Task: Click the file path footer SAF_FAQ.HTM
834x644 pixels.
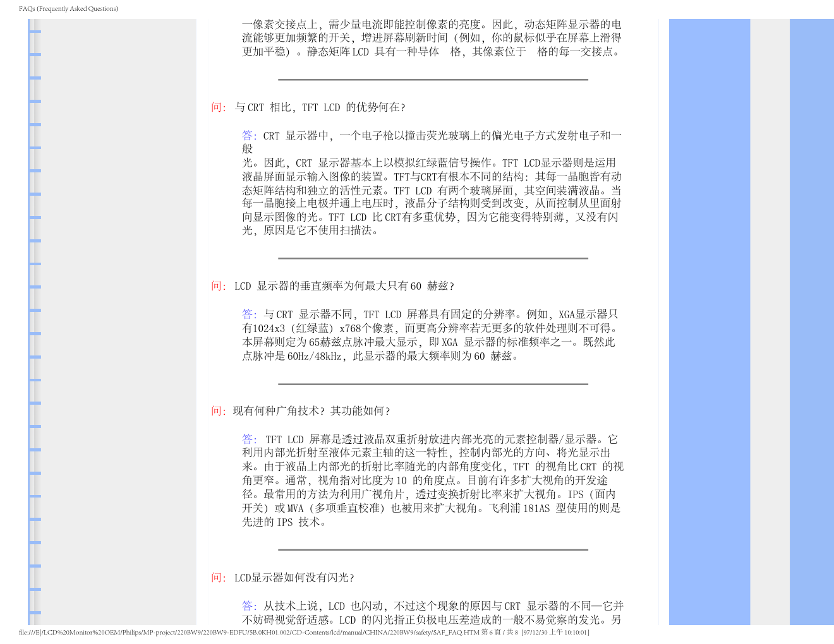Action: 304,632
